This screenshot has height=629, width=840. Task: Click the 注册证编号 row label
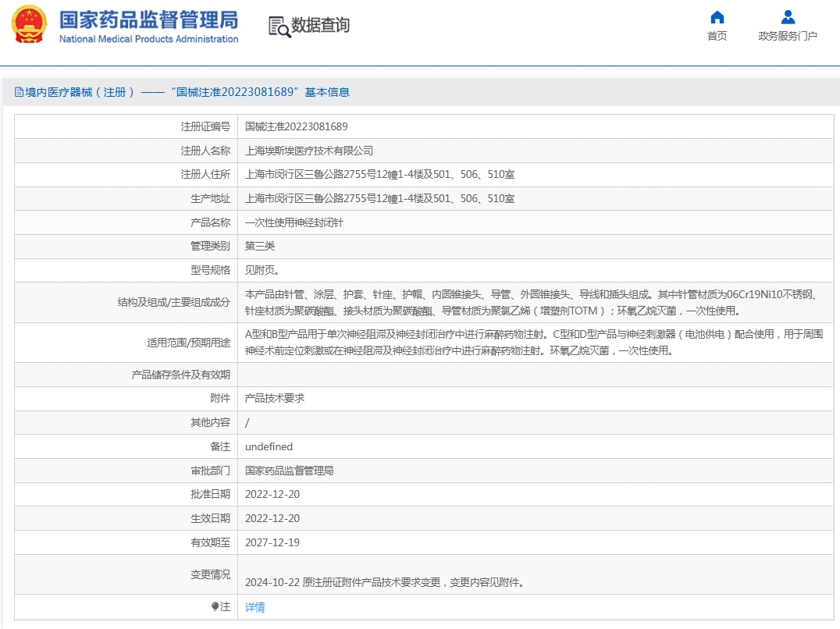pos(205,126)
